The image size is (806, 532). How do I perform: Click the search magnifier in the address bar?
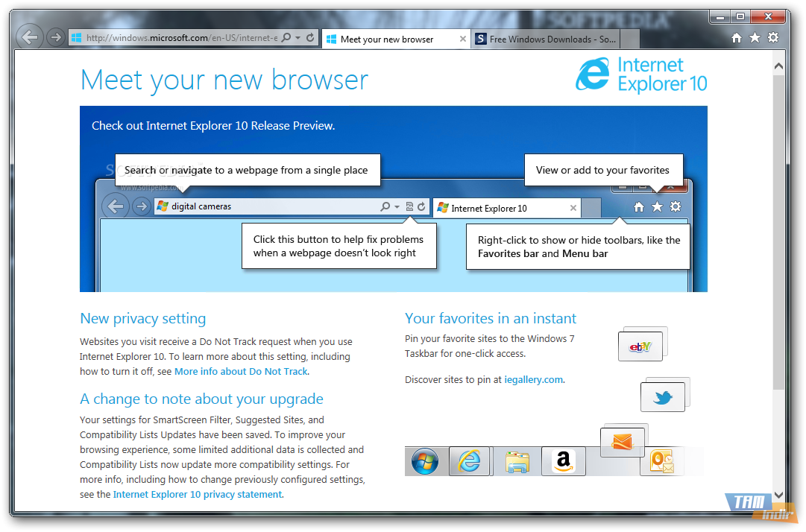click(286, 37)
